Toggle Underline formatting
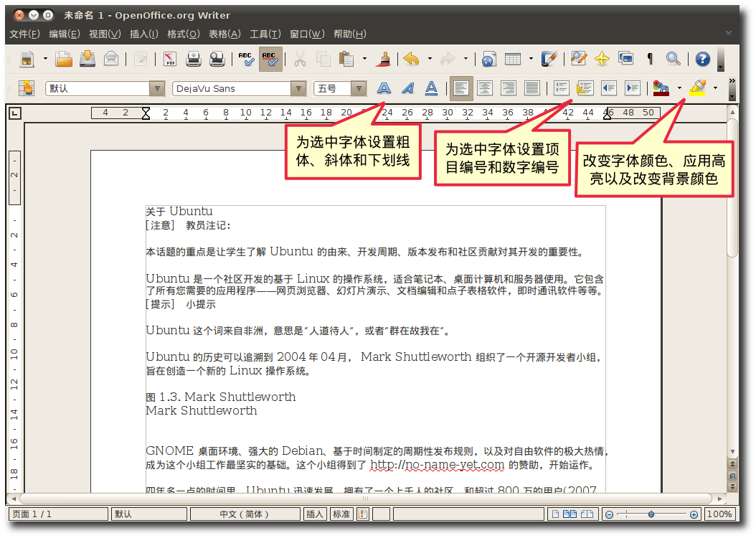Viewport: 756px width, 538px height. click(432, 88)
